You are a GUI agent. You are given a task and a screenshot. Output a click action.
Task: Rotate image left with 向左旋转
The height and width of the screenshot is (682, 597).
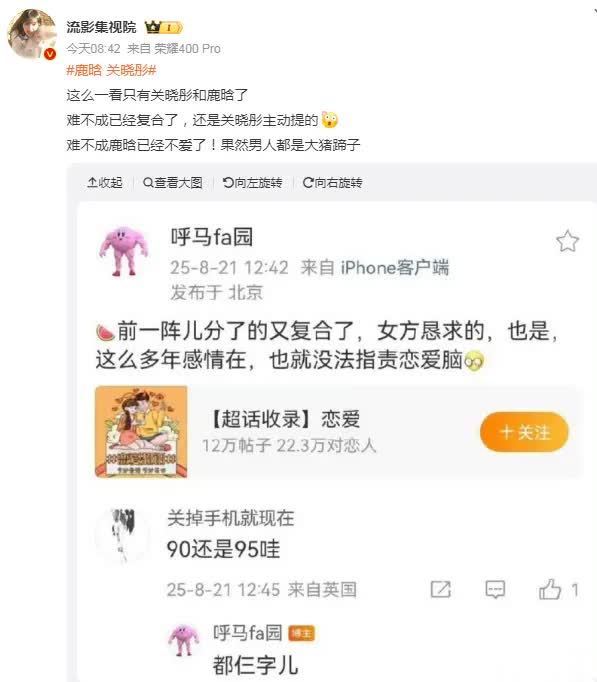[252, 183]
